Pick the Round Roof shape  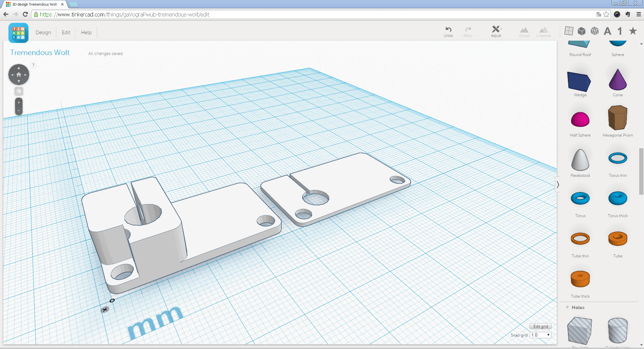pos(580,48)
